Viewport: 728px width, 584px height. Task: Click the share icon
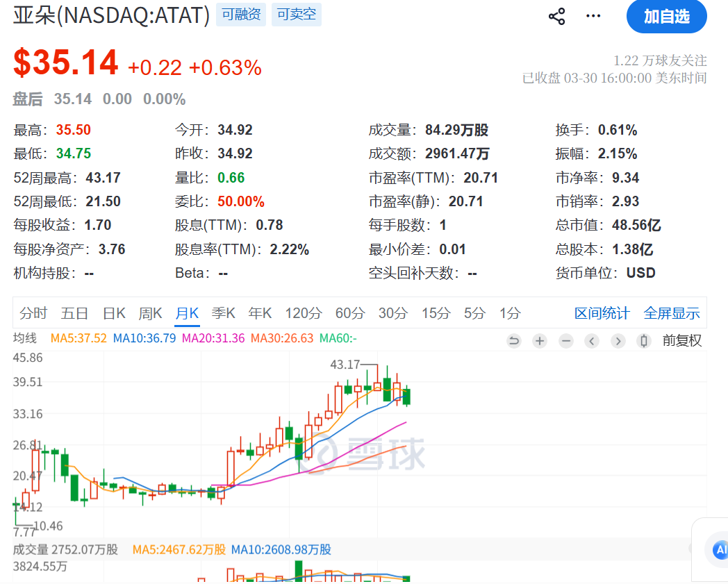point(556,16)
